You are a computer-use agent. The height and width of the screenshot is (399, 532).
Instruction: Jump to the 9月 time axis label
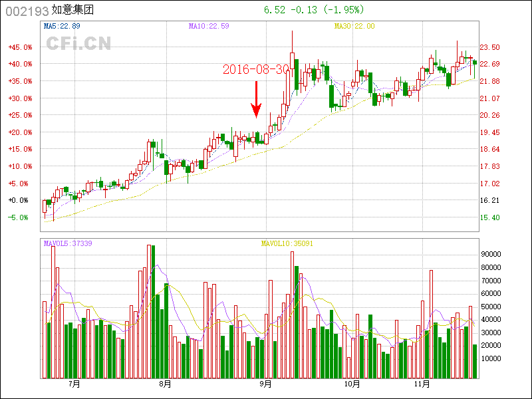(265, 384)
